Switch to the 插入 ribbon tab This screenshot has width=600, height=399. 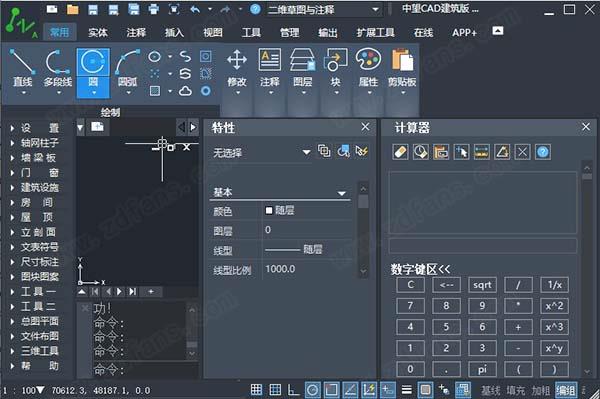pos(174,32)
